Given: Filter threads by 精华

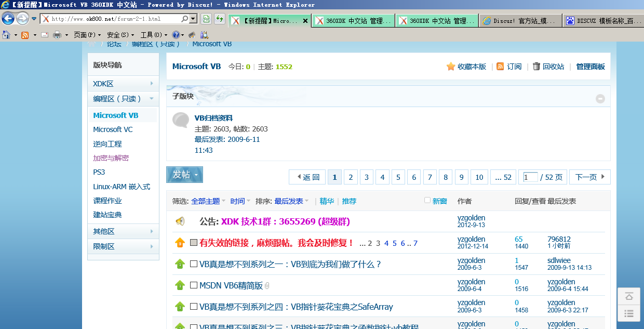Looking at the screenshot, I should coord(327,201).
